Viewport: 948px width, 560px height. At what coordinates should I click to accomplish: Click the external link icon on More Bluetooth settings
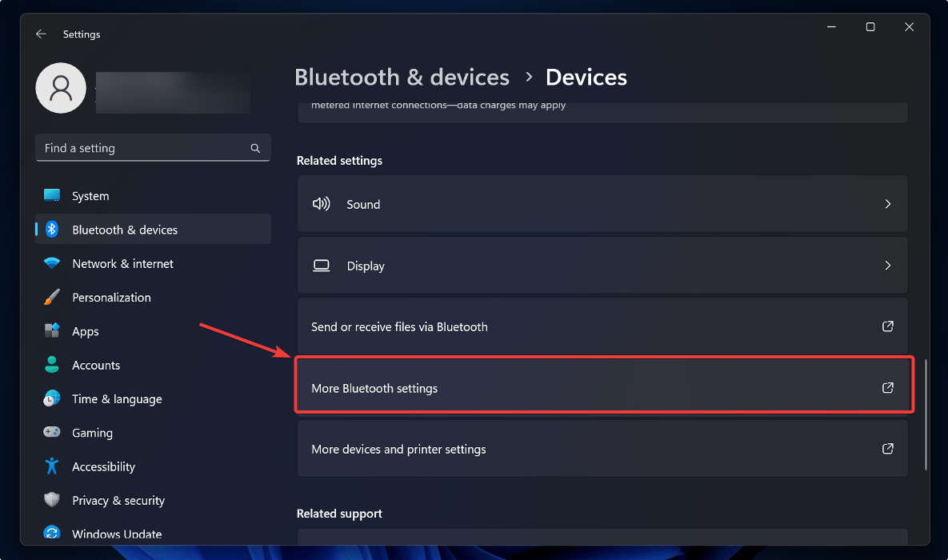(x=888, y=387)
